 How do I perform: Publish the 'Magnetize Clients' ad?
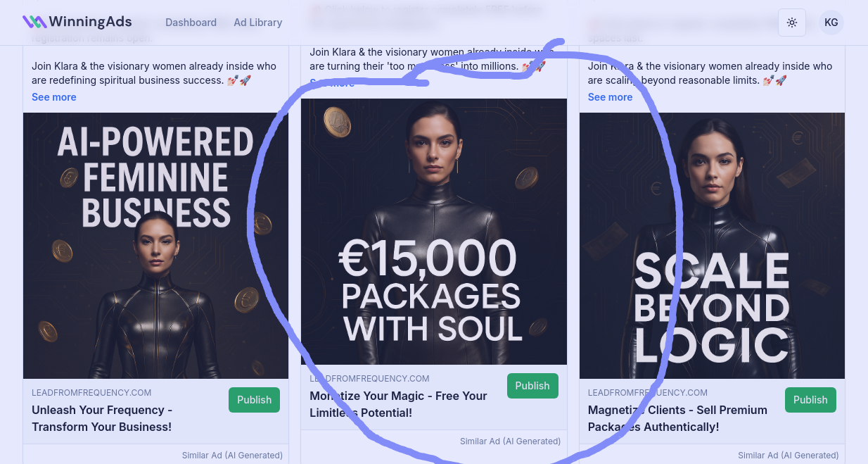[x=810, y=400]
